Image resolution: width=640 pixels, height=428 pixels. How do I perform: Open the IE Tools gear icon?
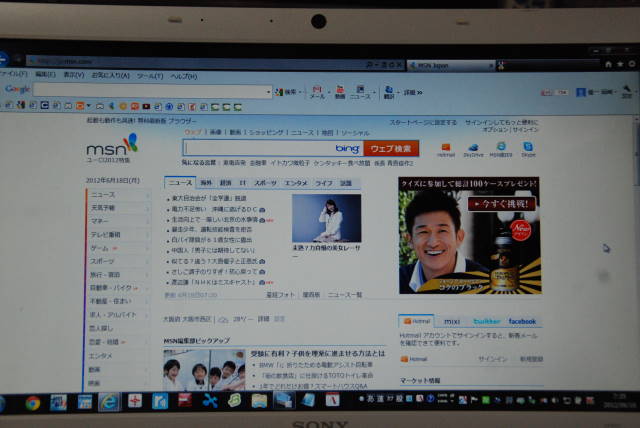click(632, 64)
